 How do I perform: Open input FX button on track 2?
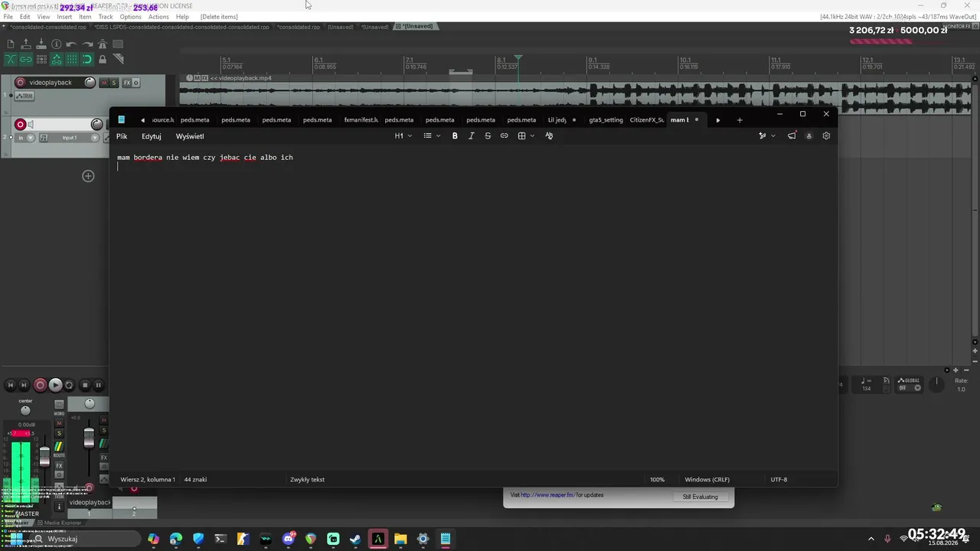pos(44,138)
